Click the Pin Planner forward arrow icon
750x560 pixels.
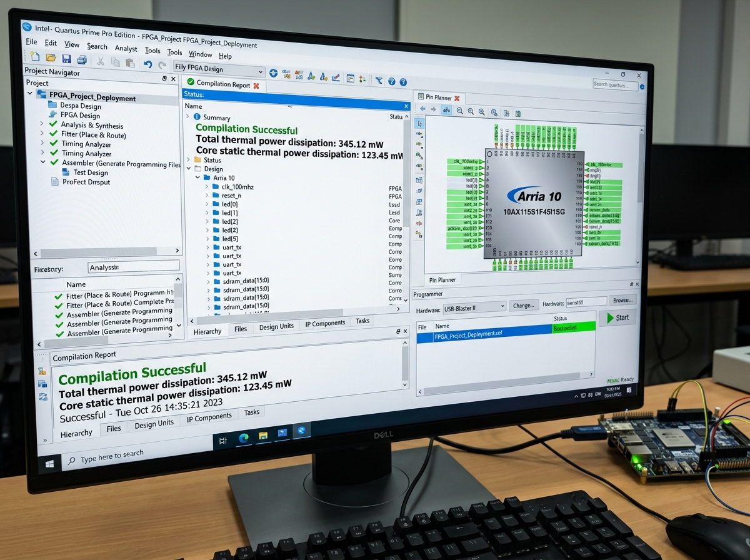click(x=434, y=109)
